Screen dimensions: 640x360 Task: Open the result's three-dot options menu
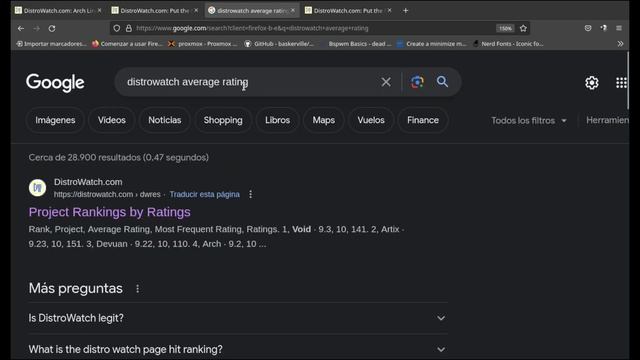coord(251,194)
